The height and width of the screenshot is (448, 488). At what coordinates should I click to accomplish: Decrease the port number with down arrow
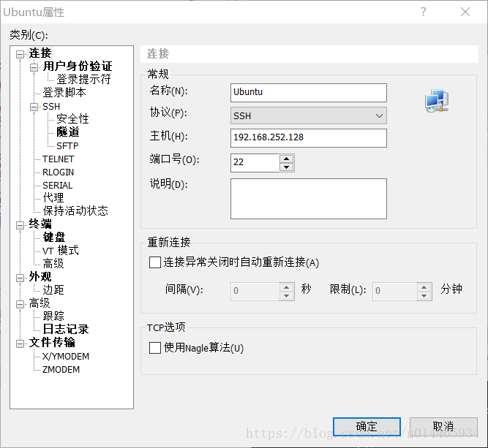286,167
